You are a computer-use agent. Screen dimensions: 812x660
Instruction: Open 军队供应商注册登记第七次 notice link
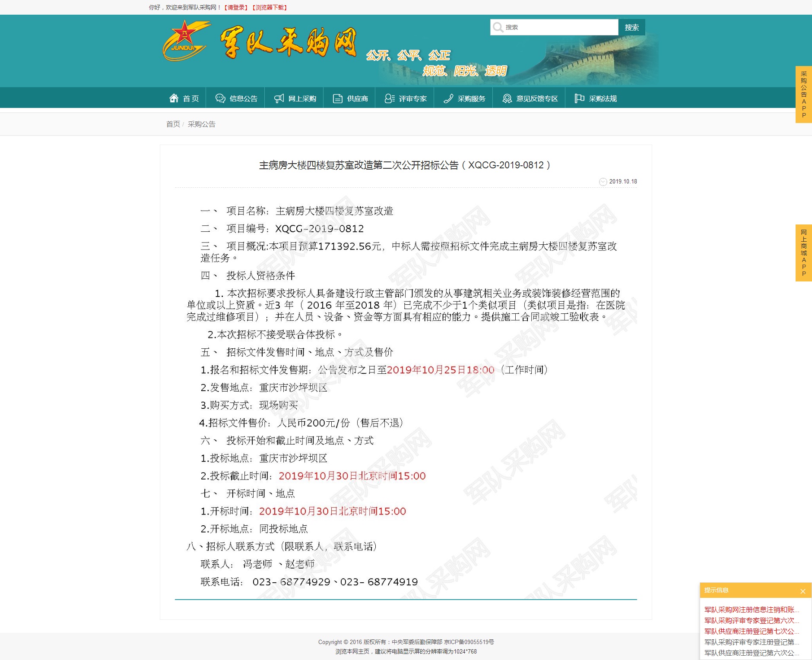click(x=752, y=631)
